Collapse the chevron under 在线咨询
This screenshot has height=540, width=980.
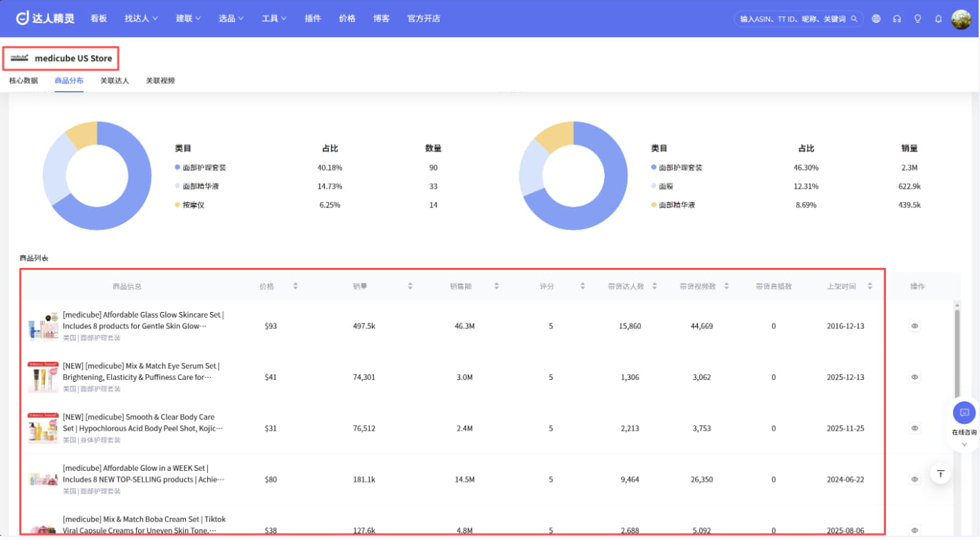pyautogui.click(x=964, y=445)
